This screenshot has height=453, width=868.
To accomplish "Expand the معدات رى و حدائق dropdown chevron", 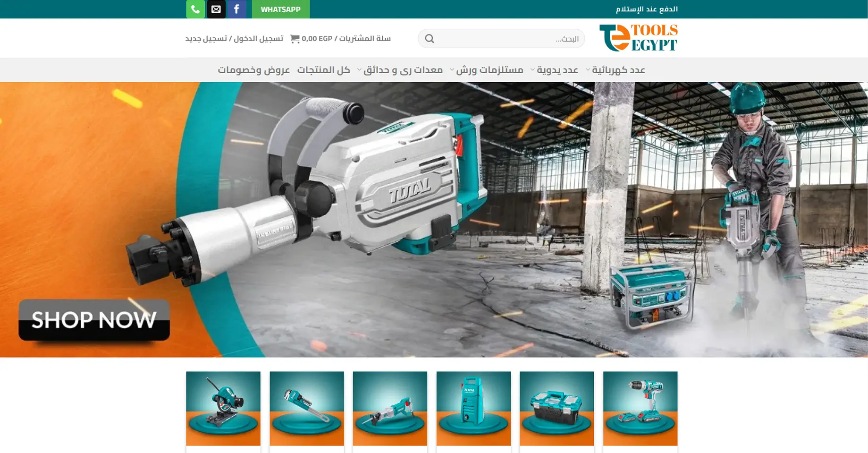I will click(359, 70).
